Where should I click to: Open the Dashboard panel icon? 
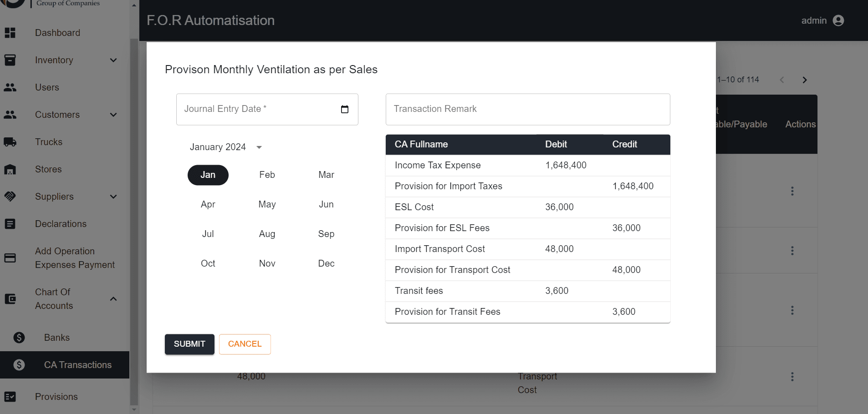[x=10, y=33]
